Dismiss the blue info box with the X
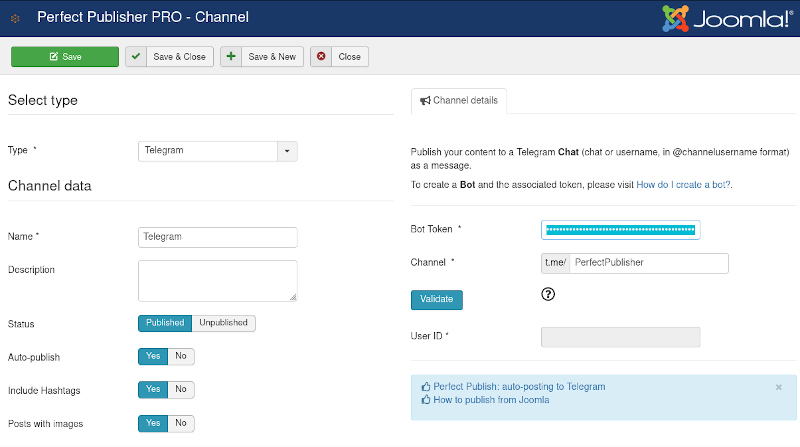Image resolution: width=800 pixels, height=447 pixels. point(779,387)
